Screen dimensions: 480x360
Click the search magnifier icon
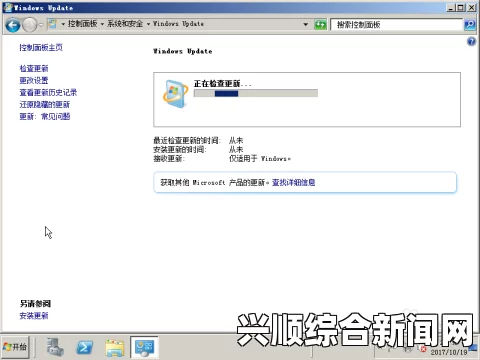(x=470, y=24)
